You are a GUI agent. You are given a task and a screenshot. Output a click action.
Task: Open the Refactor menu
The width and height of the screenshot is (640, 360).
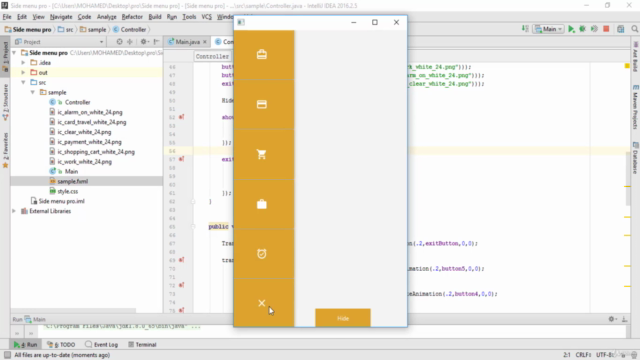(132, 17)
